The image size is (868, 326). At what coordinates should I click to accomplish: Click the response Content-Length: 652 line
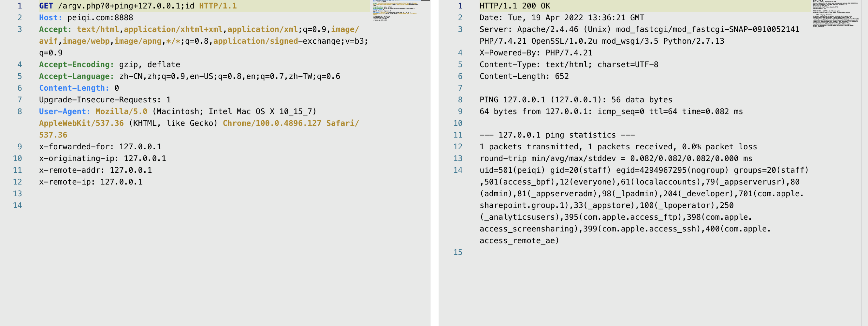(524, 76)
